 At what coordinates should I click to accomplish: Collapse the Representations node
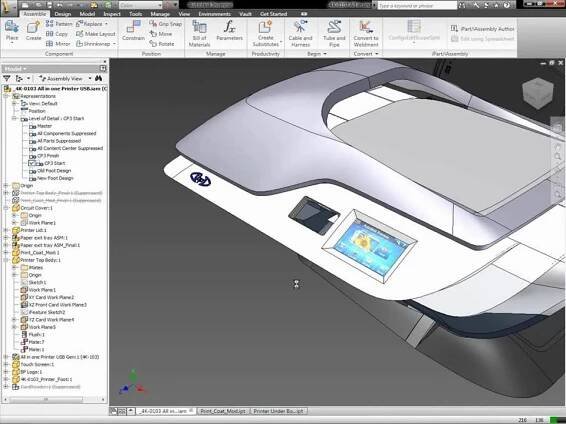coord(6,96)
